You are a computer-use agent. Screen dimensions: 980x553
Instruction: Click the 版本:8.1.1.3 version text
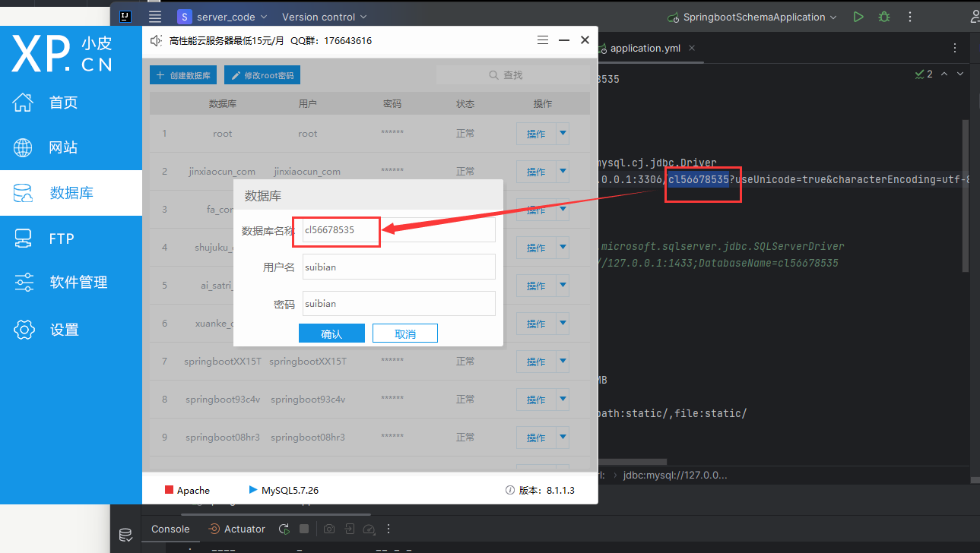(x=547, y=490)
